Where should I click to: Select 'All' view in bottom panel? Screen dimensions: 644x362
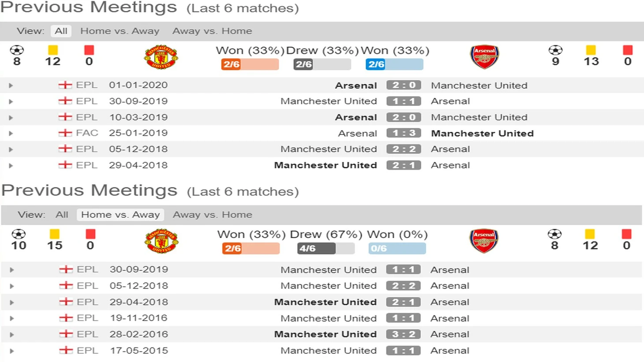click(x=62, y=215)
